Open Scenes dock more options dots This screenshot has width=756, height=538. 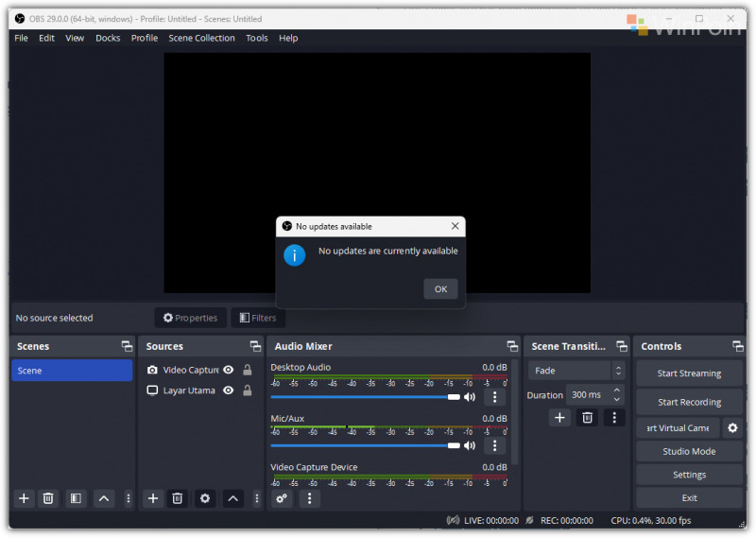(x=129, y=498)
